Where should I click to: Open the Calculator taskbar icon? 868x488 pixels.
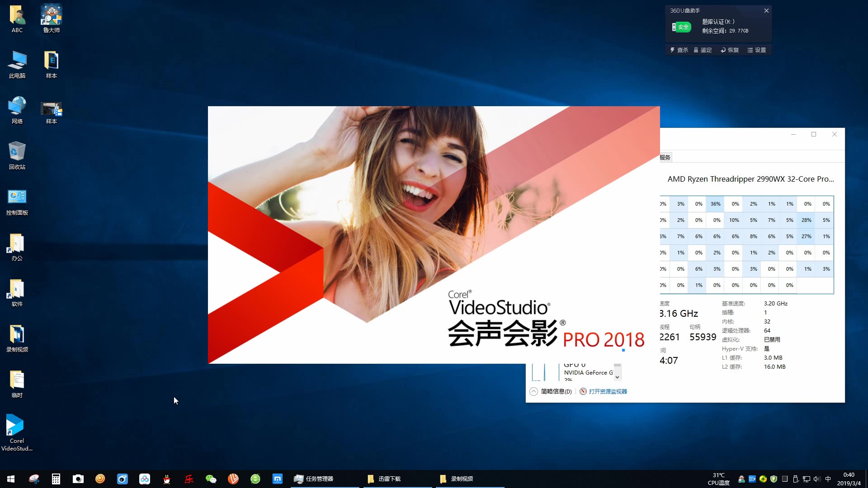[x=56, y=479]
